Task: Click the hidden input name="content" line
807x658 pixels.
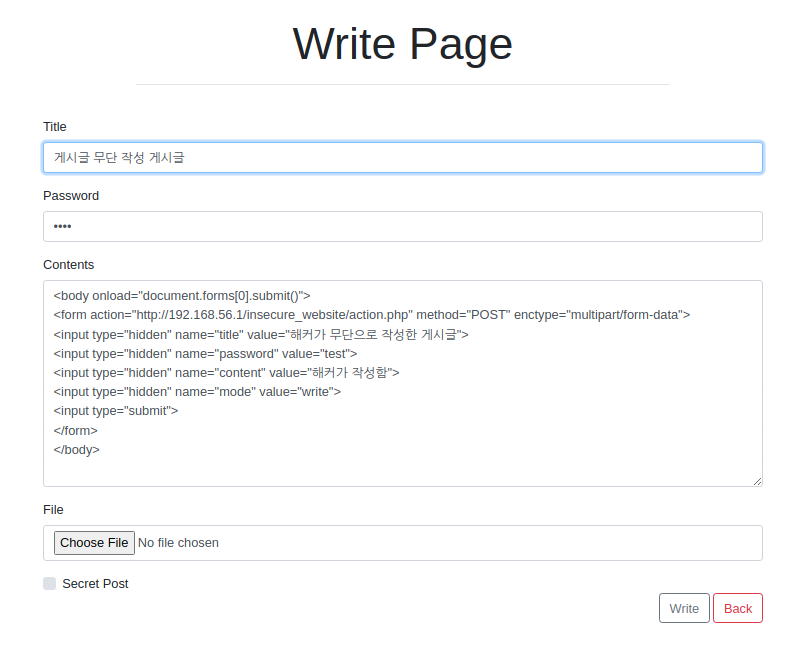Action: 226,373
